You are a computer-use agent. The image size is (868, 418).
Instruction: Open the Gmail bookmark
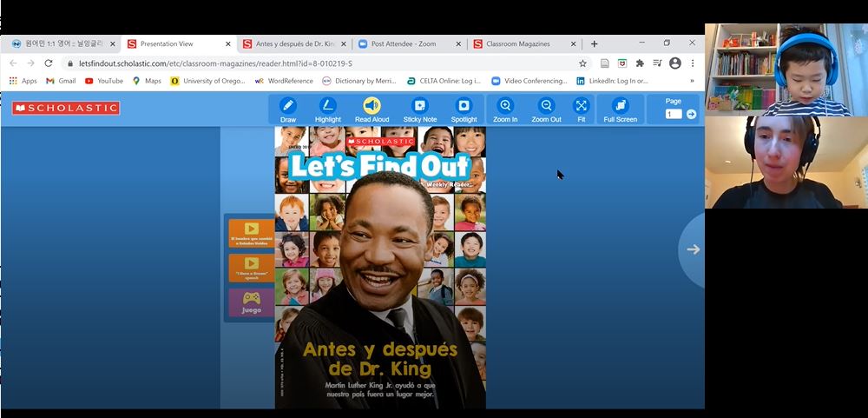pos(61,81)
